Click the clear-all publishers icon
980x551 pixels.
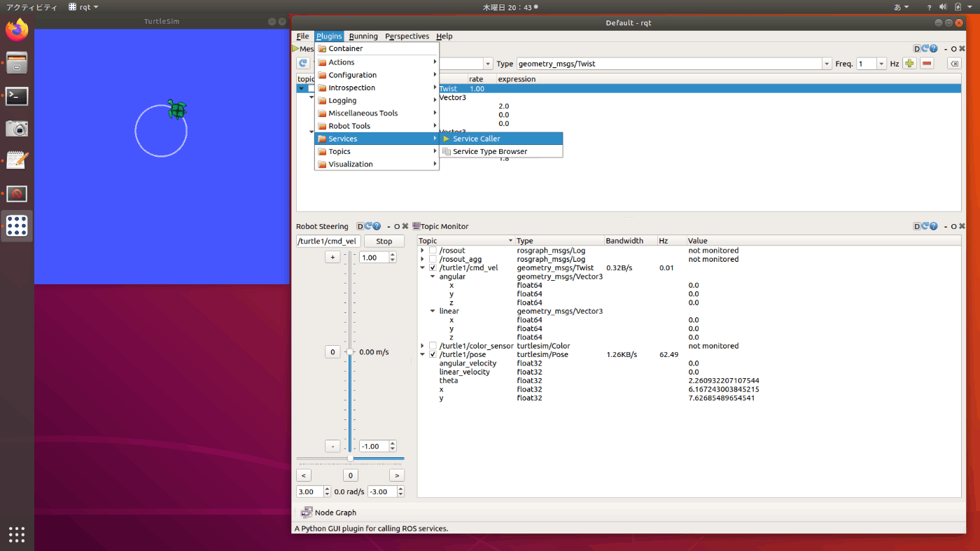(x=953, y=64)
